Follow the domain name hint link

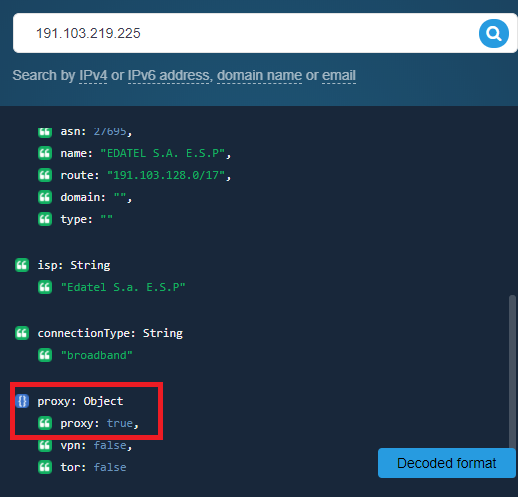[x=259, y=75]
